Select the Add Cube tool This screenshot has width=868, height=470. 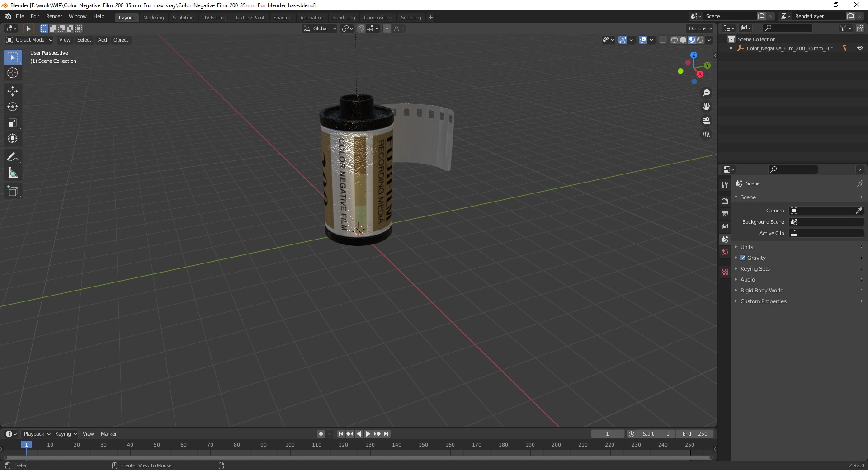pos(13,191)
